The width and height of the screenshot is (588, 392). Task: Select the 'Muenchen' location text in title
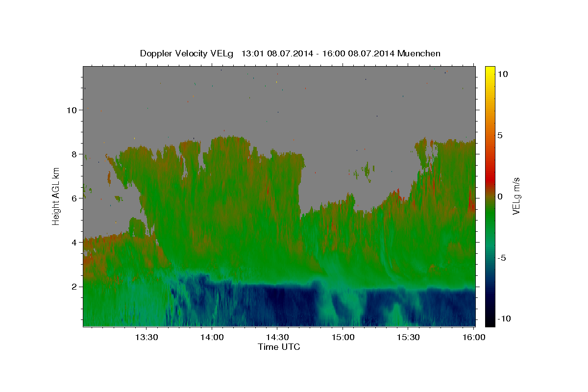(x=419, y=53)
